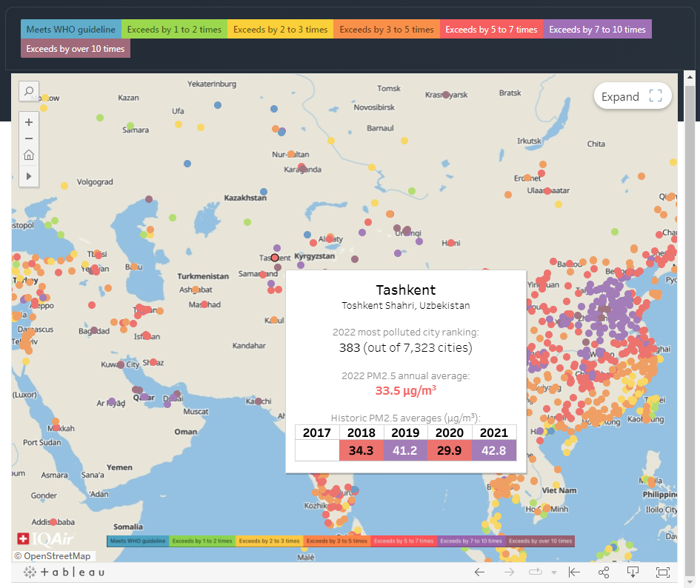700x588 pixels.
Task: Open the map search tool
Action: pos(29,91)
